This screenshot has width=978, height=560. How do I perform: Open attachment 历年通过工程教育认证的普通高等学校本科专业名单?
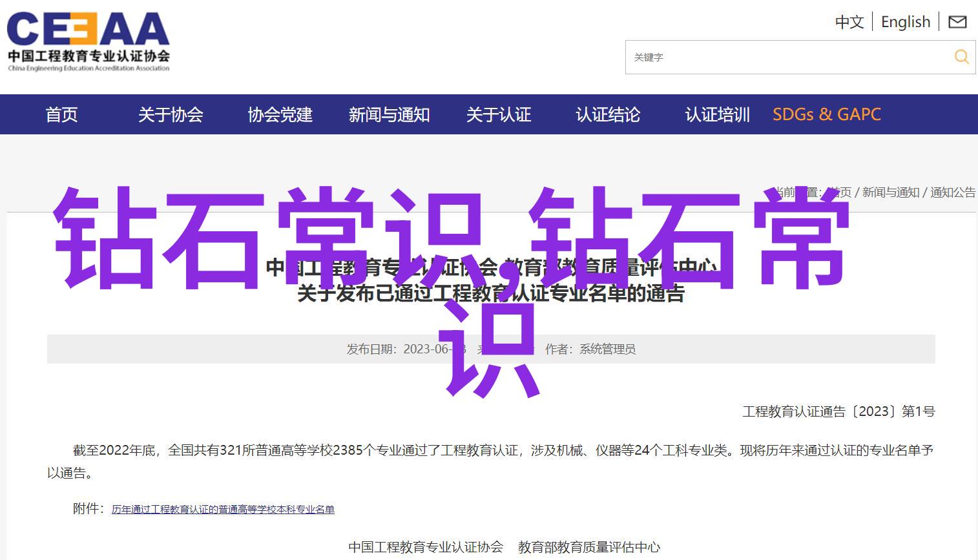point(223,510)
